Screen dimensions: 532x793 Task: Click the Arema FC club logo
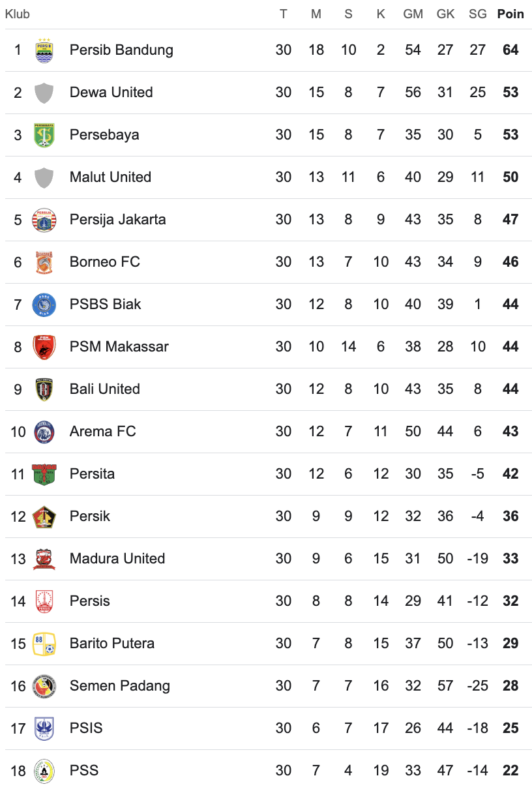[x=44, y=432]
